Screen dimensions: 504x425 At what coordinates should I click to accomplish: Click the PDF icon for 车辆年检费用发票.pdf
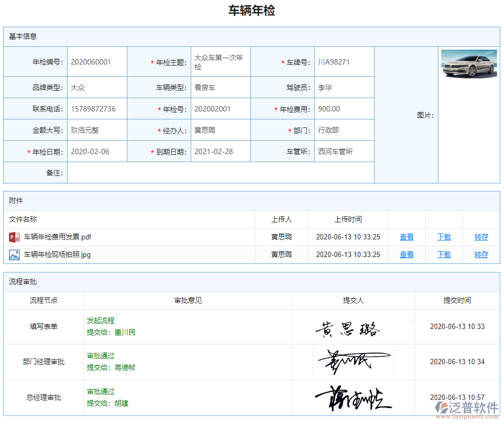[x=14, y=237]
